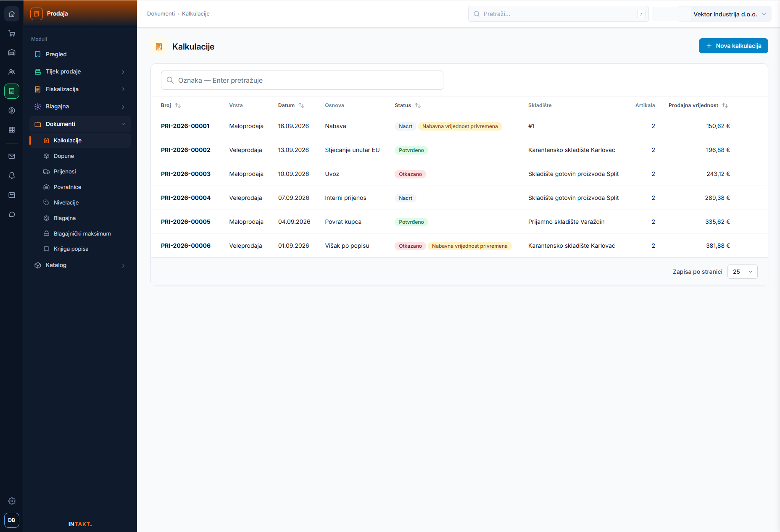780x532 pixels.
Task: Expand the Katalog menu
Action: 80,265
